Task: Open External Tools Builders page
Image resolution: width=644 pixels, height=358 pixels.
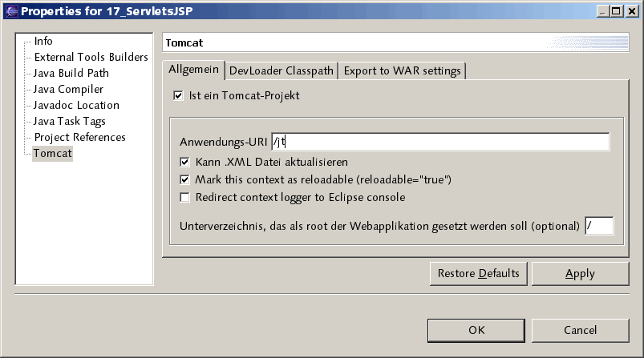Action: [91, 57]
